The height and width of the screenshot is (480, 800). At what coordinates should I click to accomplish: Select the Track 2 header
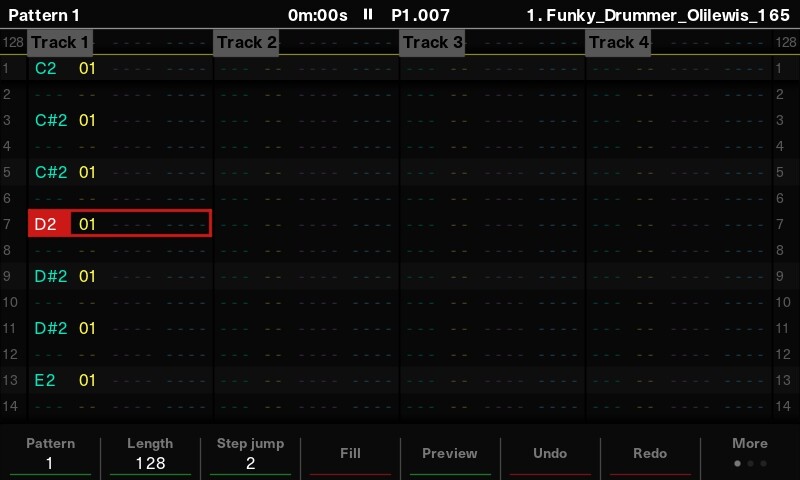pos(246,42)
